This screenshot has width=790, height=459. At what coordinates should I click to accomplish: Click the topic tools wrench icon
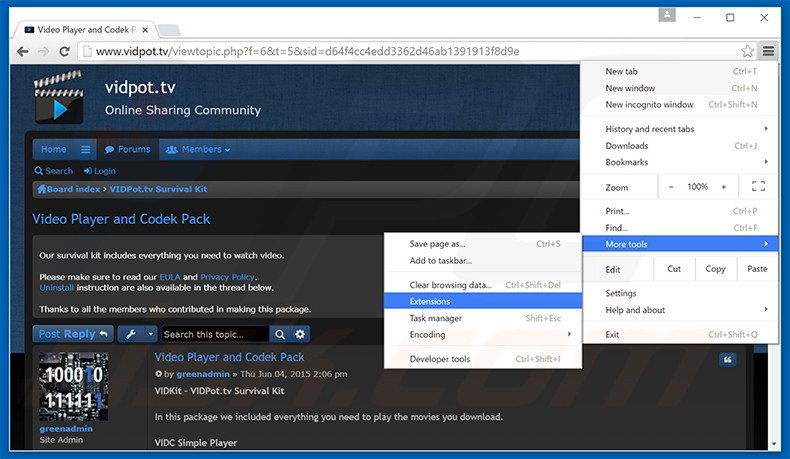coord(130,334)
